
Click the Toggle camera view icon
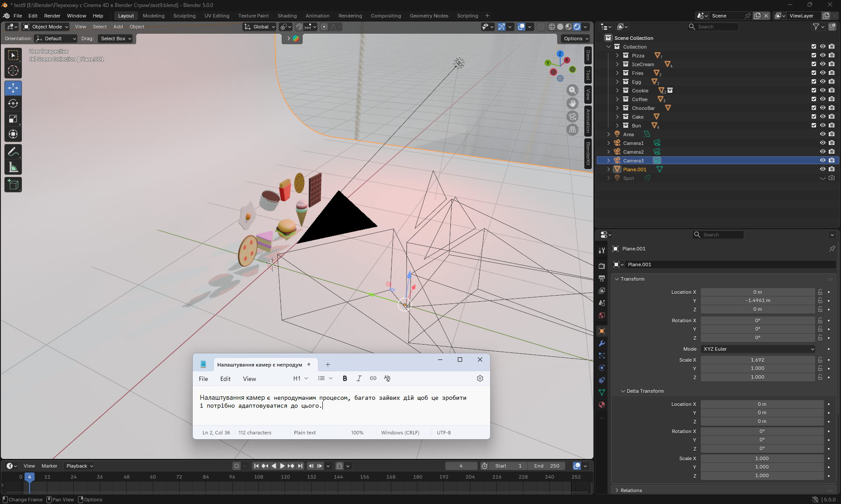[572, 116]
